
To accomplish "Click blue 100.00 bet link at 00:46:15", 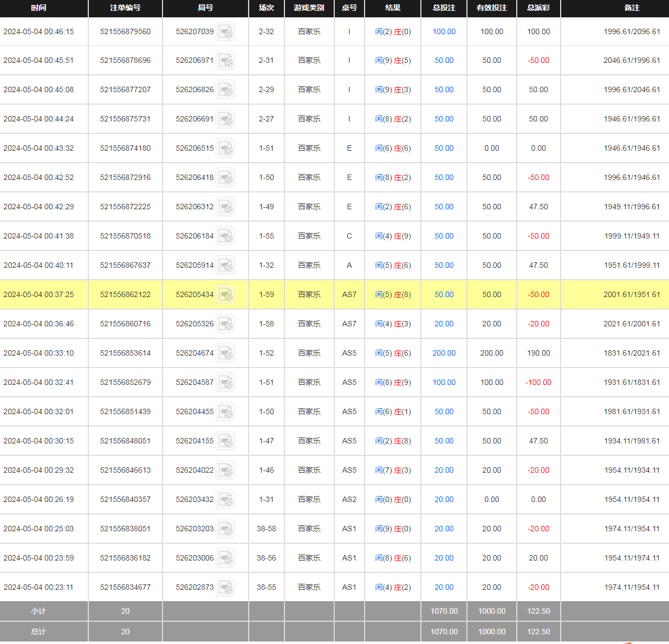I will click(444, 31).
